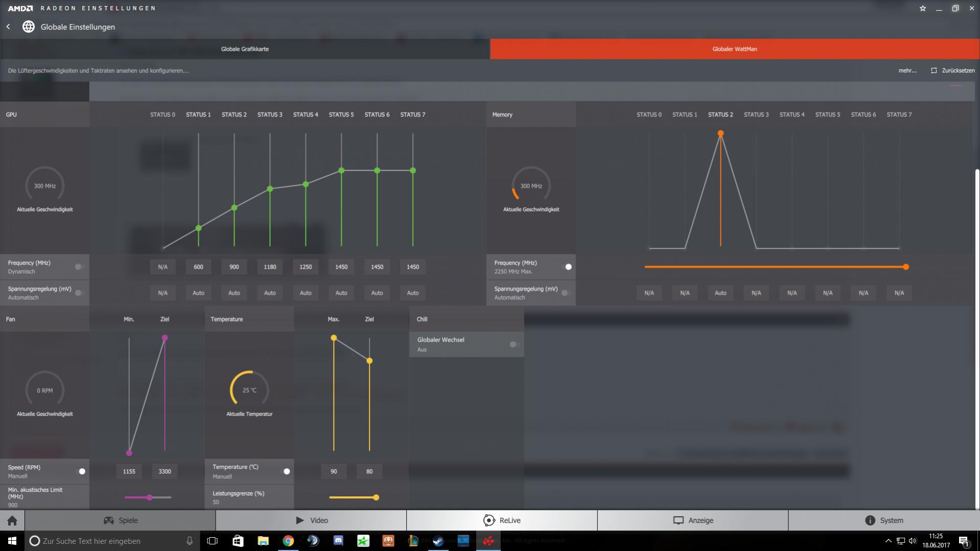This screenshot has height=551, width=980.
Task: Edit GPU Status 4 frequency field 1250
Action: [306, 267]
